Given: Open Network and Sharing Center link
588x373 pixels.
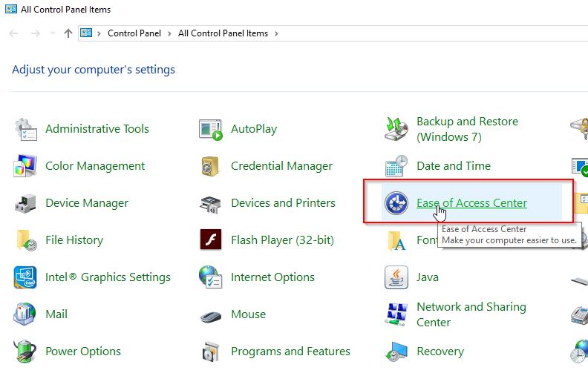Looking at the screenshot, I should 471,314.
